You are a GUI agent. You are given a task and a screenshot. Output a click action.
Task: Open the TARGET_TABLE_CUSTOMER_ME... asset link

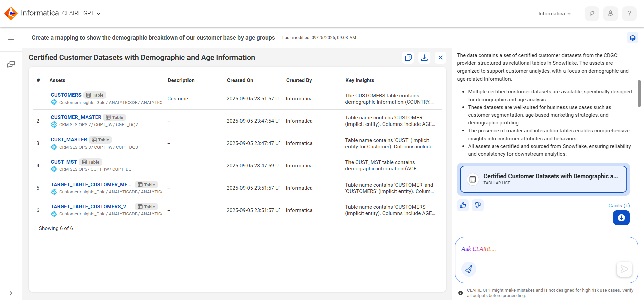pos(91,185)
